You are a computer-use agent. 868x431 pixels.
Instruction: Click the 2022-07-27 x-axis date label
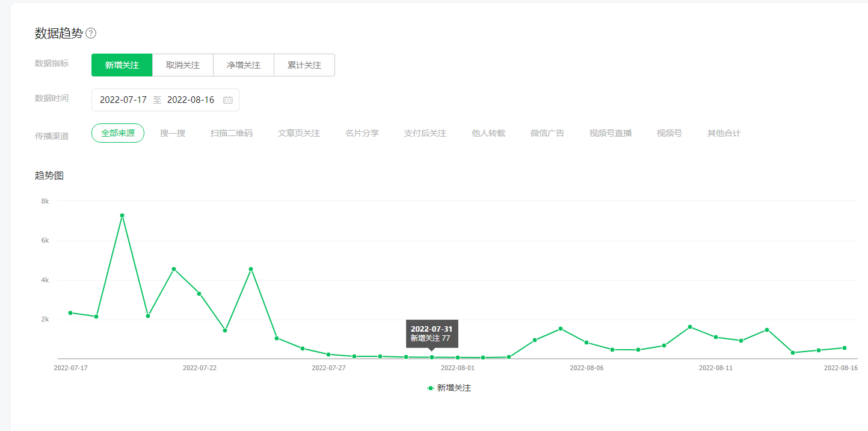tap(328, 367)
